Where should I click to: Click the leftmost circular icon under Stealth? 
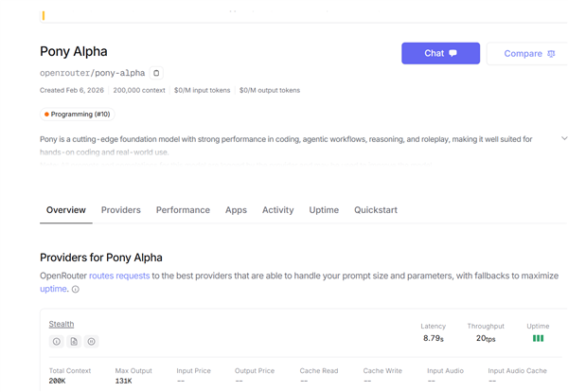point(57,341)
